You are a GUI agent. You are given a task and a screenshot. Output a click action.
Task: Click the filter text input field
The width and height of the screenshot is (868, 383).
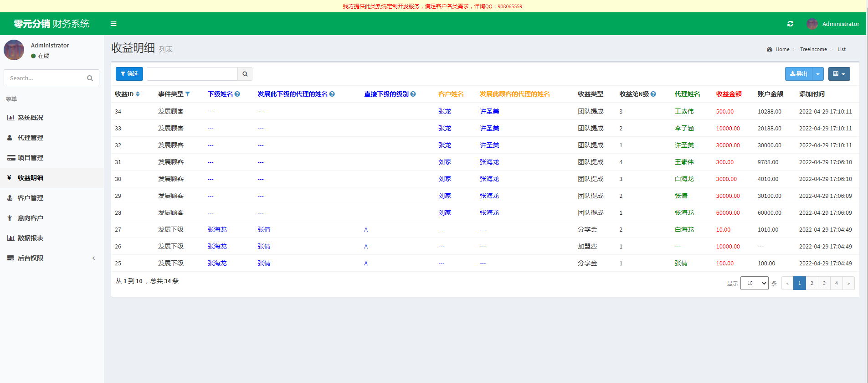[x=192, y=74]
